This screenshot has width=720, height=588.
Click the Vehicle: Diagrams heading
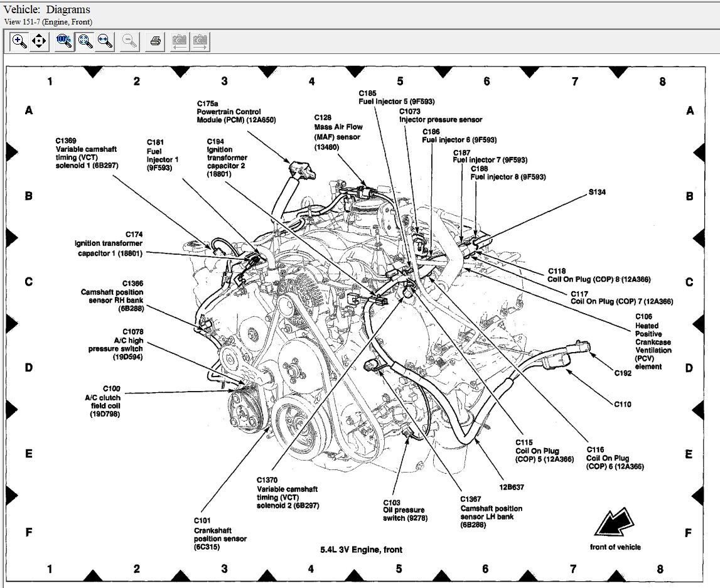(47, 9)
